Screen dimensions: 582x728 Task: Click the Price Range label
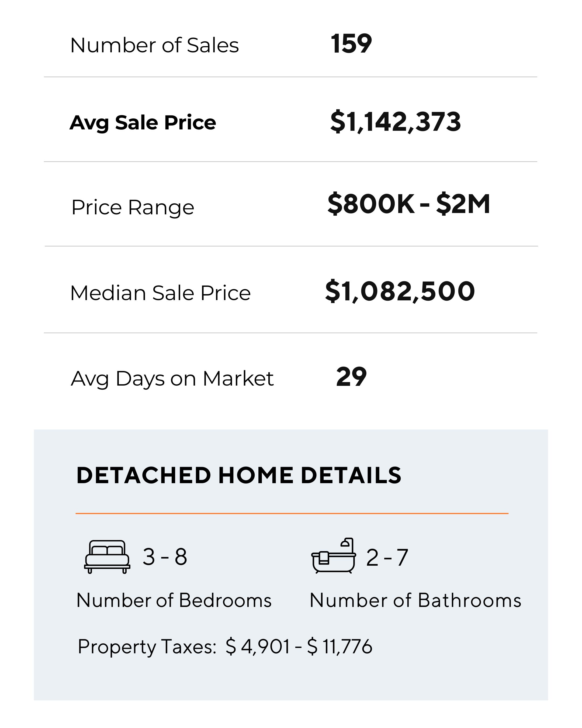(133, 207)
